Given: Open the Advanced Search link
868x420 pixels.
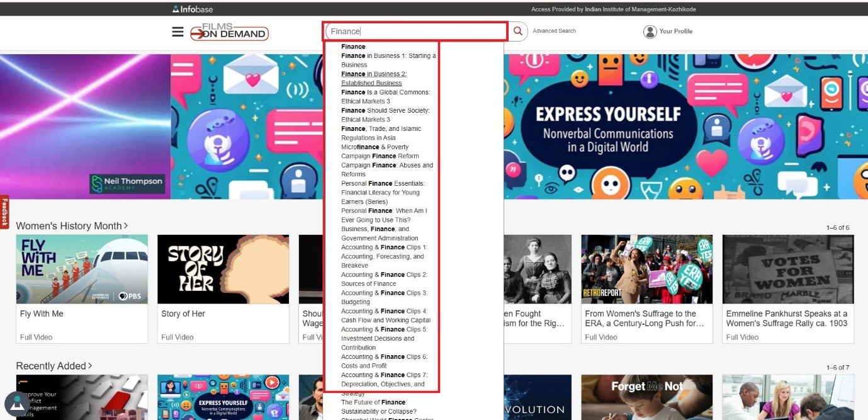Looking at the screenshot, I should coord(554,31).
